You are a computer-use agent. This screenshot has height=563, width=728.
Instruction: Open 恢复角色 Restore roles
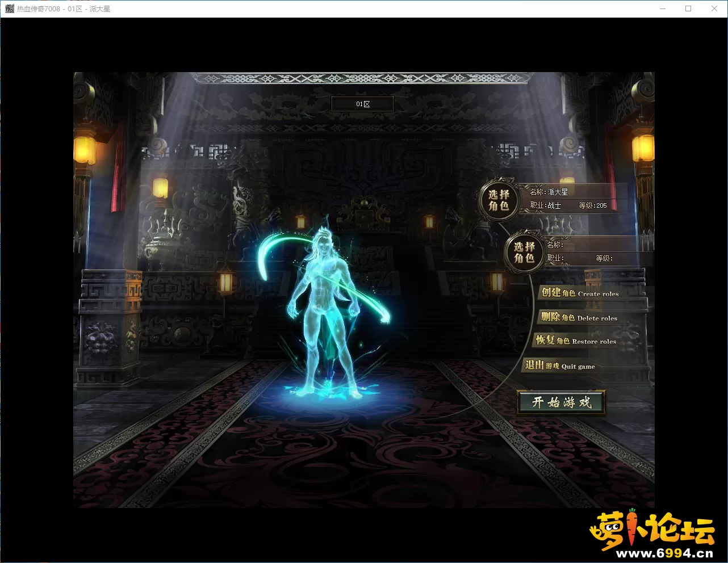click(576, 341)
